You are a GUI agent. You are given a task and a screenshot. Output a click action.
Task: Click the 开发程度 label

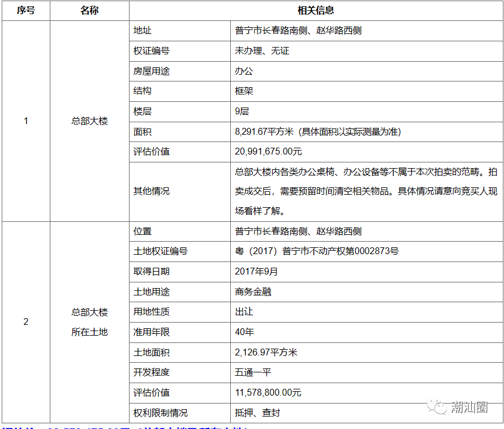click(x=152, y=372)
